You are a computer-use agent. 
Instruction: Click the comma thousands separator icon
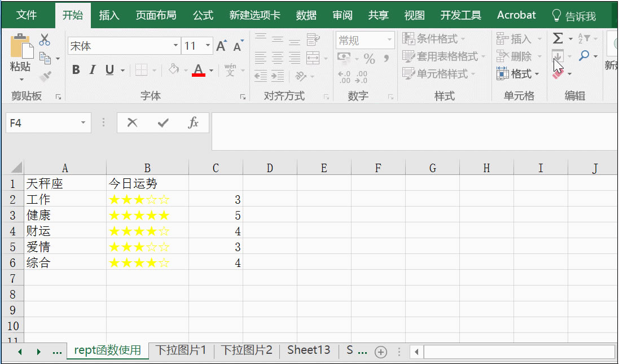click(387, 58)
